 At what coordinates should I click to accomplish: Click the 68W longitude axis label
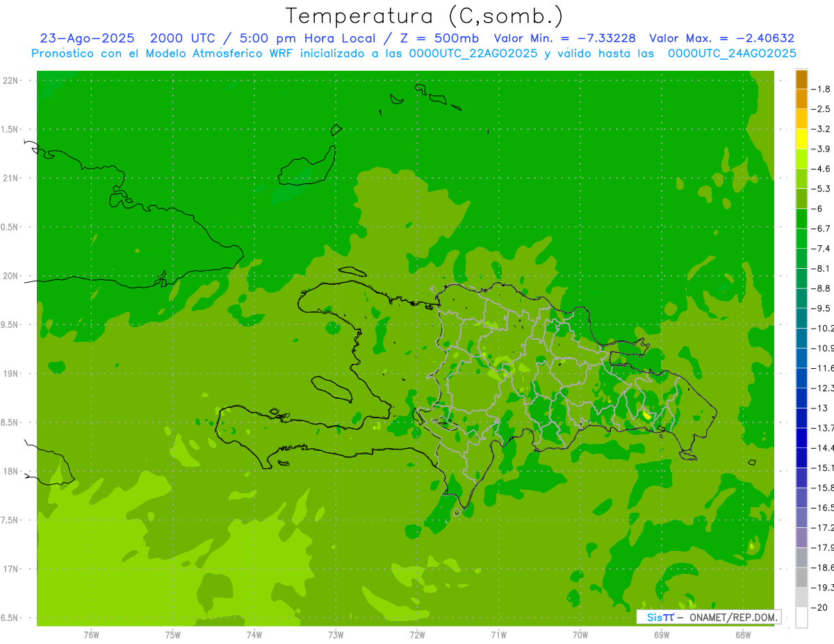(742, 634)
